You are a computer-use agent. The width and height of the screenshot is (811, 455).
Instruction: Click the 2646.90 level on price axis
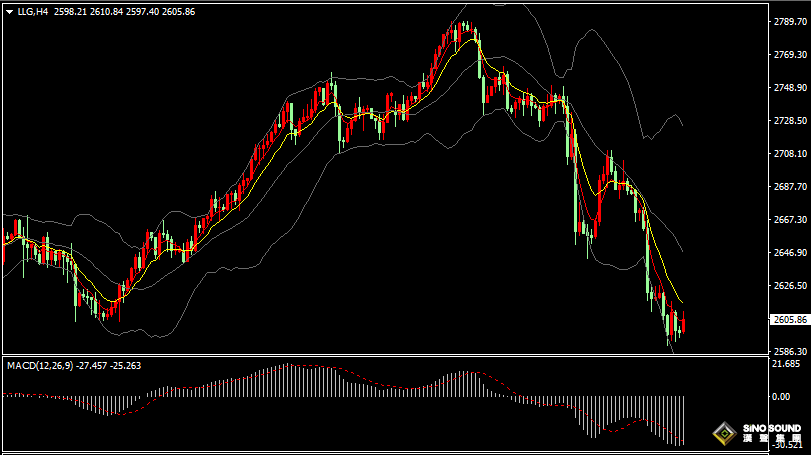coord(791,253)
